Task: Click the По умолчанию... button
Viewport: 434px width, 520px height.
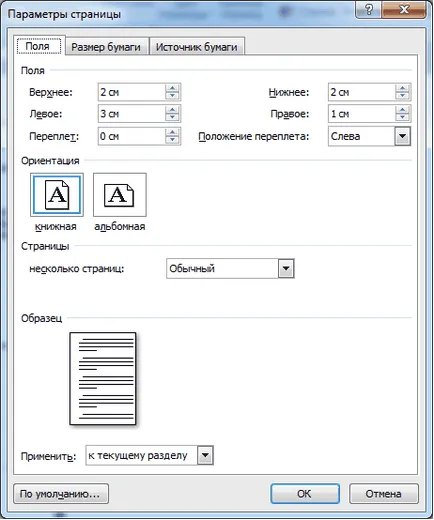Action: (x=61, y=494)
